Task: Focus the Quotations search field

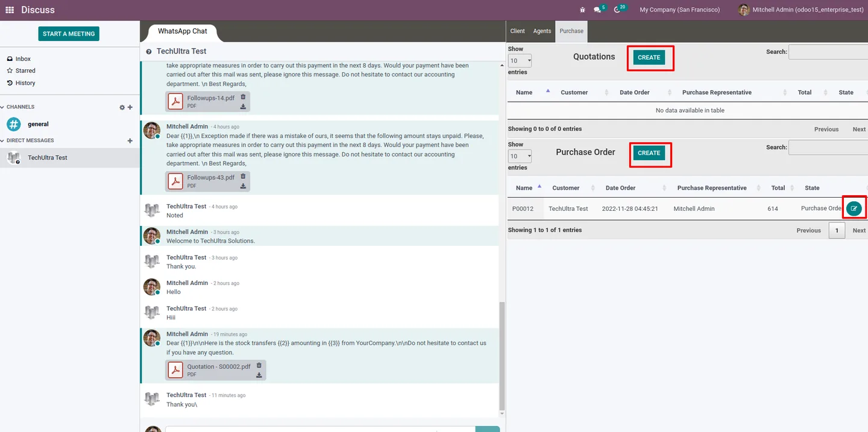Action: 828,52
